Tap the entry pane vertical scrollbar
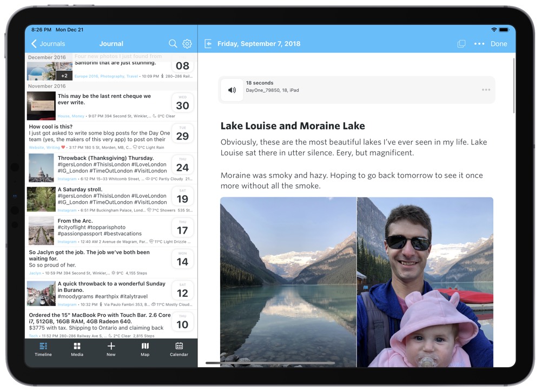Image resolution: width=541 pixels, height=392 pixels. click(x=514, y=85)
